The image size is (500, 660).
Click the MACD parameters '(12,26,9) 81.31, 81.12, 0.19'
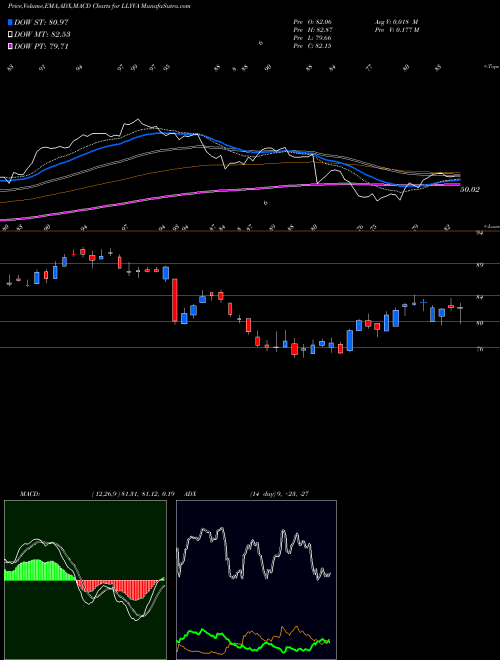(x=133, y=494)
